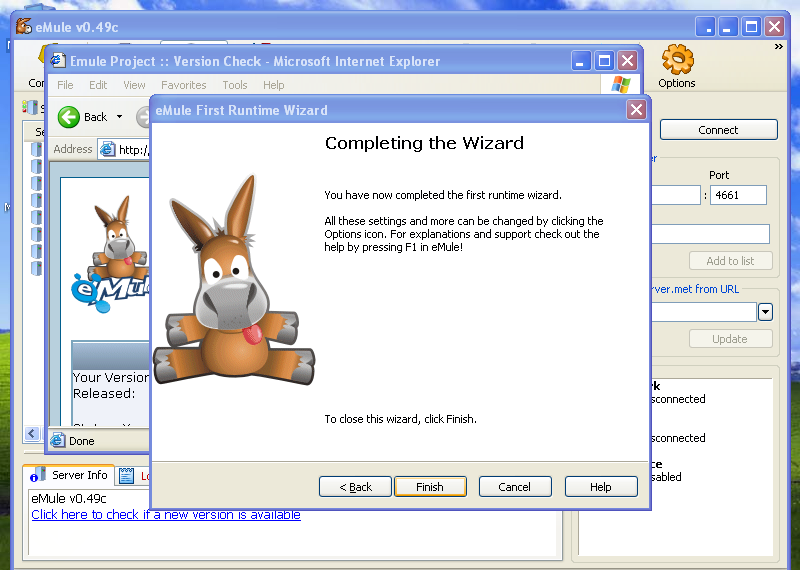Click the green Back arrow in Internet Explorer
The height and width of the screenshot is (570, 800).
pos(69,117)
